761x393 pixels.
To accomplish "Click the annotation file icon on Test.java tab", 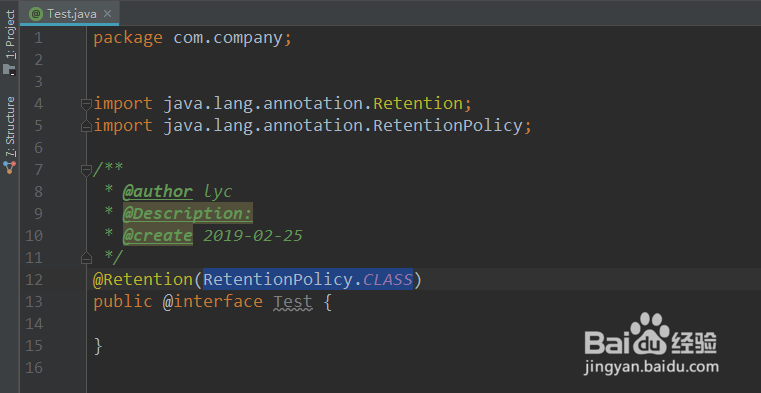I will click(36, 14).
